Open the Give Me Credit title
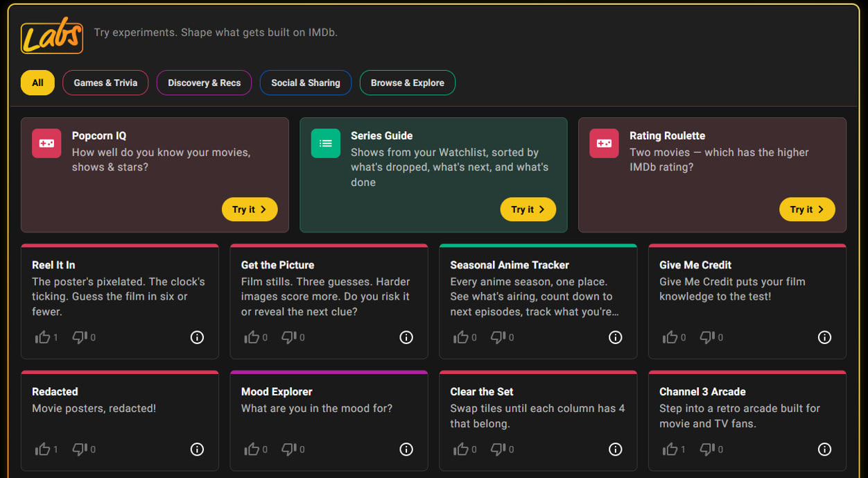868x478 pixels. coord(695,265)
